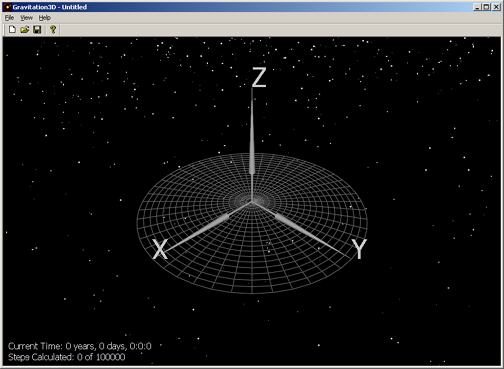The height and width of the screenshot is (369, 504).
Task: Click the toolbar grip handle left of New
Action: click(5, 30)
